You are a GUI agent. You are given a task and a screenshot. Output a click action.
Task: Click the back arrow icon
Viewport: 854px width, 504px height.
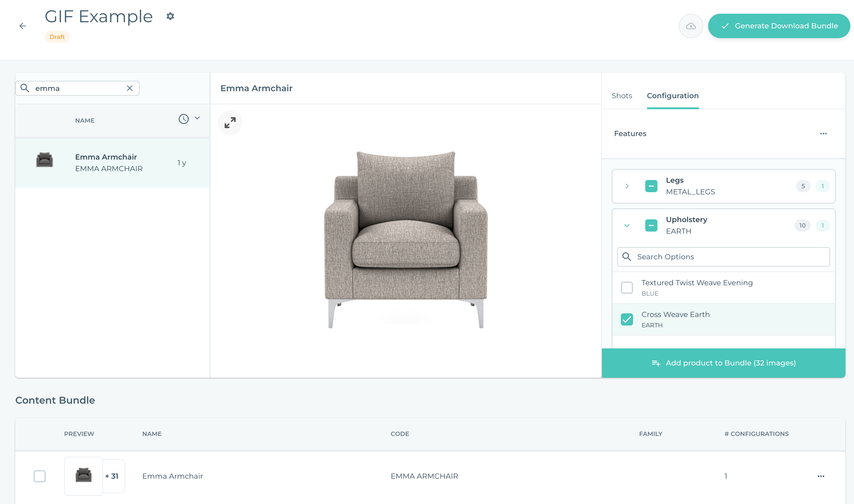point(23,26)
